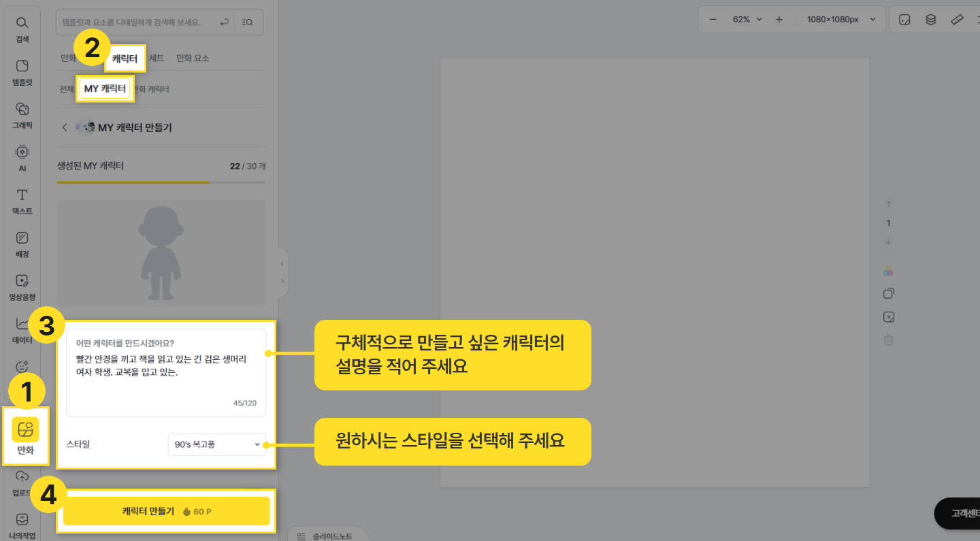Click the enter arrow icon in search box

pyautogui.click(x=225, y=22)
